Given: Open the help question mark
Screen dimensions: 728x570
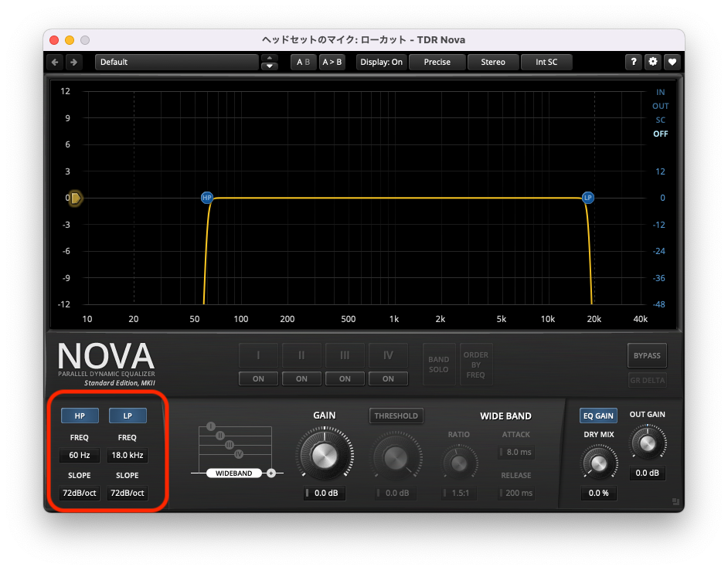Looking at the screenshot, I should click(x=633, y=62).
